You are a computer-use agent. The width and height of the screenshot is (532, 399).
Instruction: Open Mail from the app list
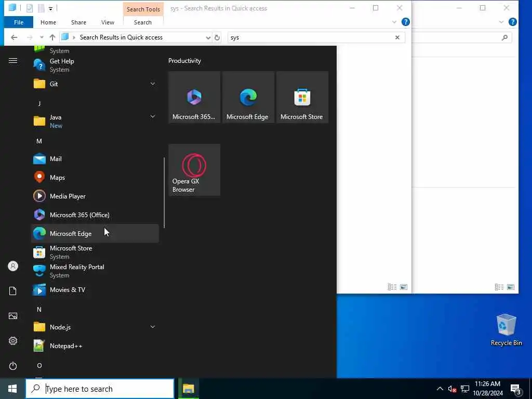pos(95,159)
